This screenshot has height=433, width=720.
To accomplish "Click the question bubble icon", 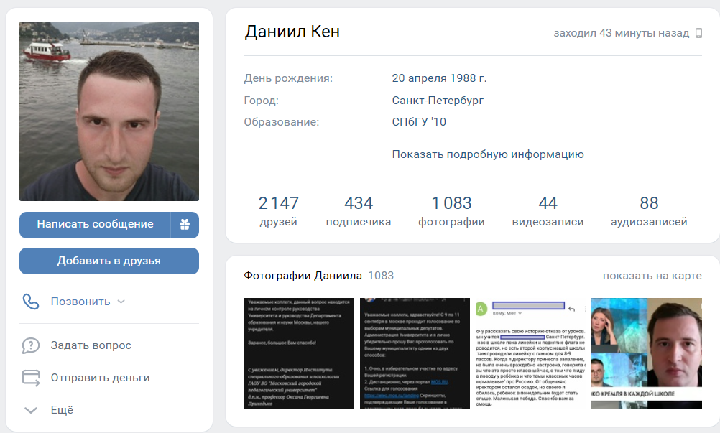I will 31,345.
